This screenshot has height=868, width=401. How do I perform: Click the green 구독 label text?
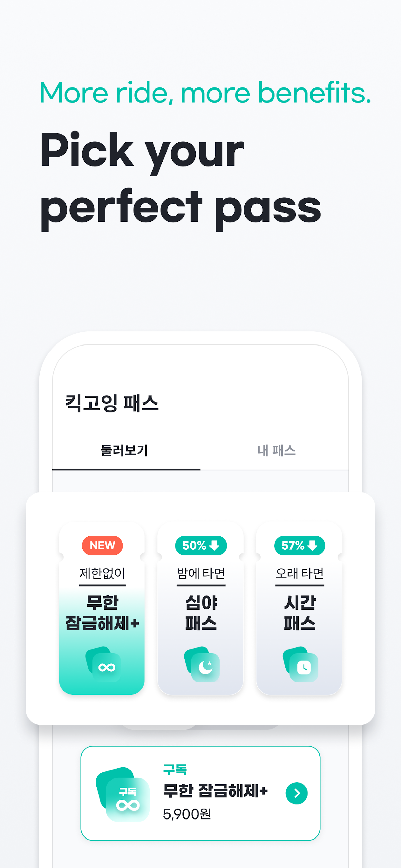pos(175,769)
